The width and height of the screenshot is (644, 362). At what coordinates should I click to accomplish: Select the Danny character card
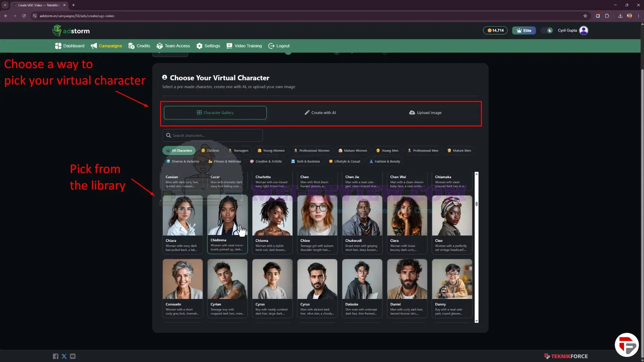pos(452,288)
